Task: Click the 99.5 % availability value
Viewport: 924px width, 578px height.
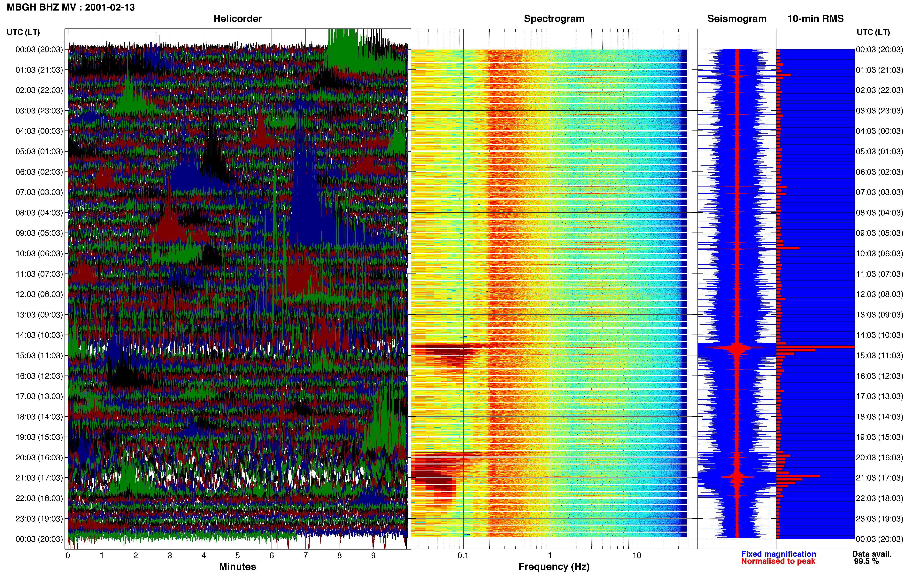Action: click(866, 561)
